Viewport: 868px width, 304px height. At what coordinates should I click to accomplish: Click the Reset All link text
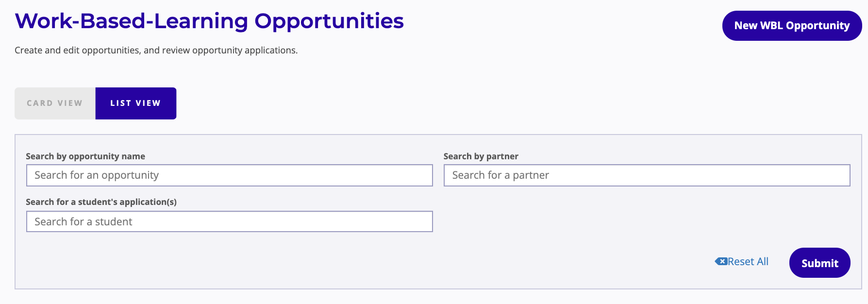click(x=748, y=262)
